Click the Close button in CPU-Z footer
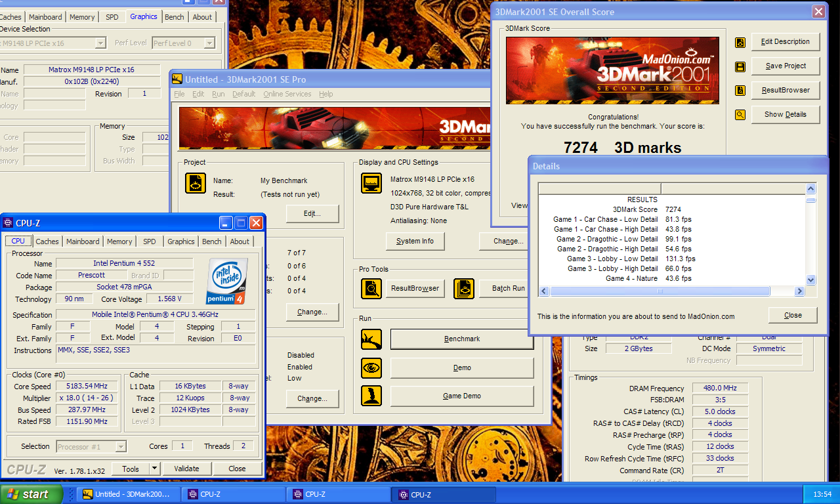Screen dimensions: 840x504 [x=237, y=469]
